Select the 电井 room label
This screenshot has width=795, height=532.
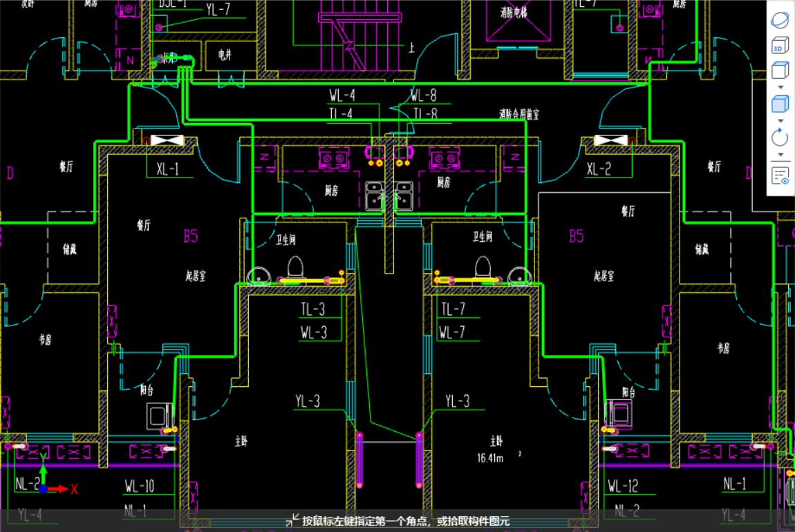point(225,55)
